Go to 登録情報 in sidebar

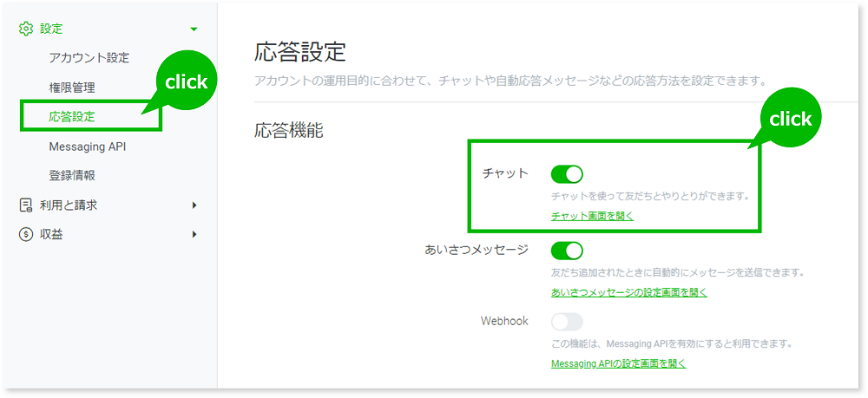tap(72, 175)
